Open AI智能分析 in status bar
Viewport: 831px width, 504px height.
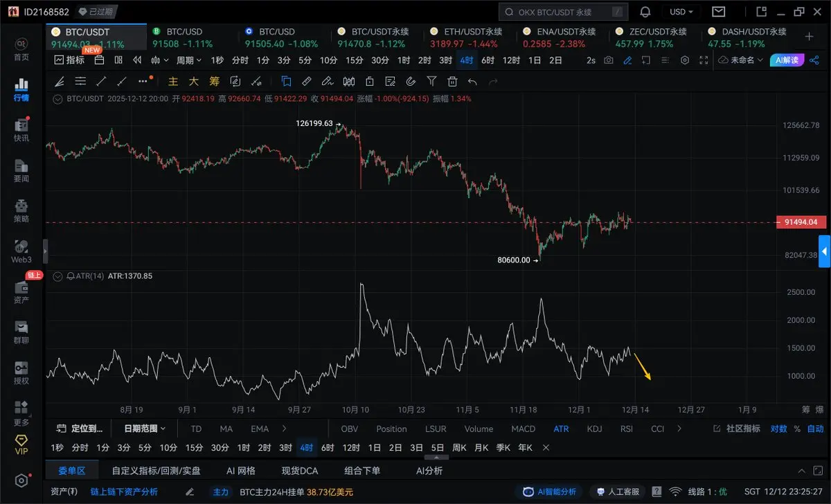tap(551, 492)
